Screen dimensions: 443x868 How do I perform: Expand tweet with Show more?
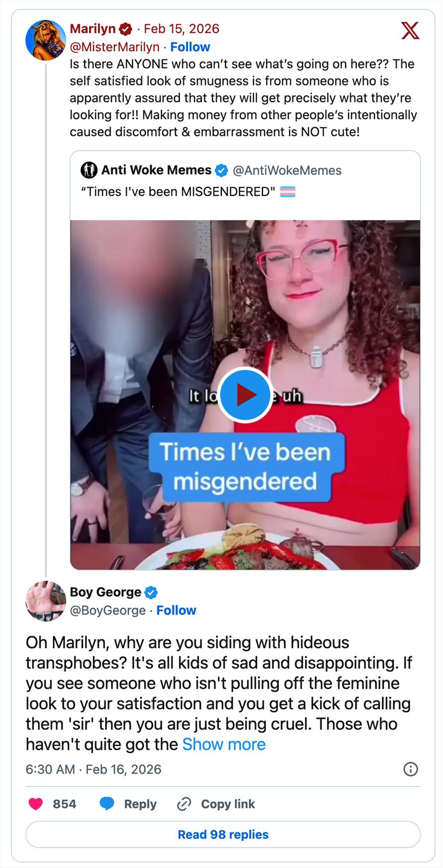click(x=224, y=744)
